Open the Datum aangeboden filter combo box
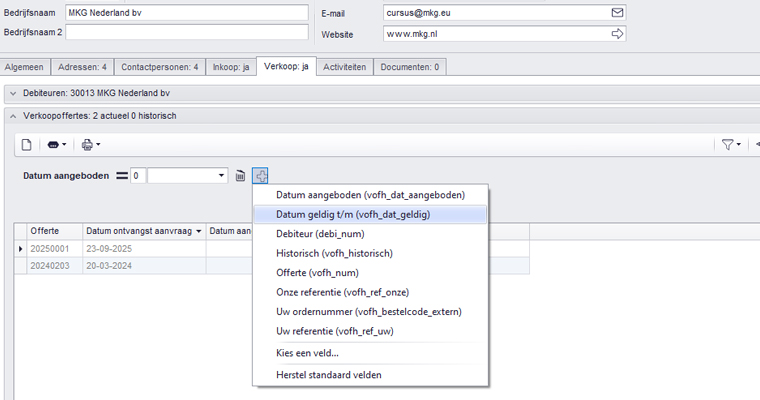Screen dimensions: 760x400 [188, 176]
